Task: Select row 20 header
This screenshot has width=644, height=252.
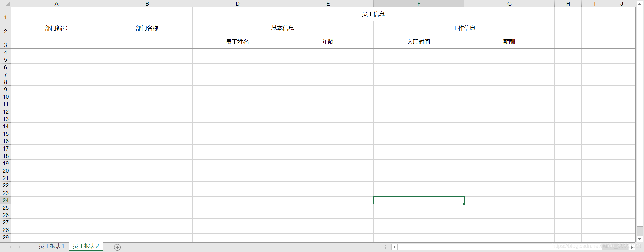Action: click(x=5, y=171)
